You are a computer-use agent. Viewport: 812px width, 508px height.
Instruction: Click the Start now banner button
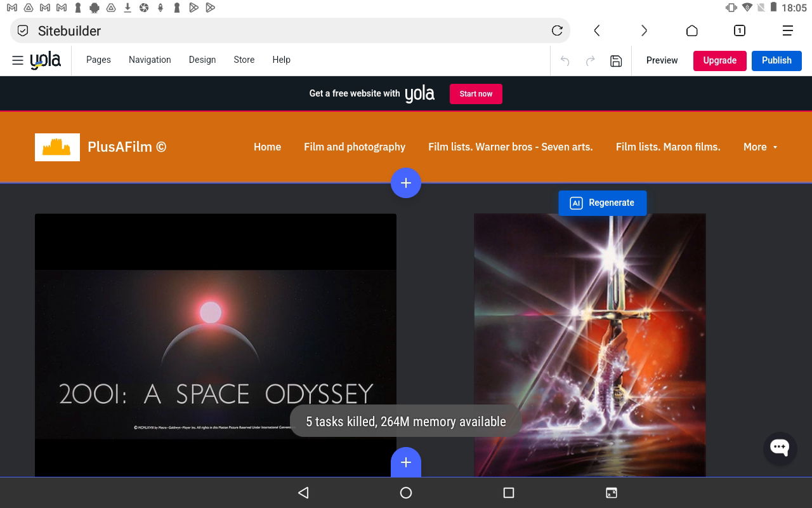476,94
